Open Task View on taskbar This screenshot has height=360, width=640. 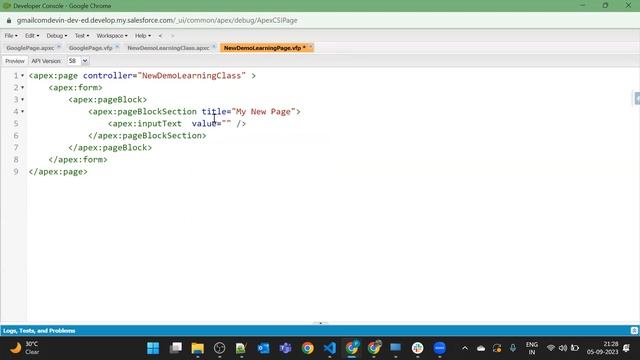pyautogui.click(x=176, y=348)
